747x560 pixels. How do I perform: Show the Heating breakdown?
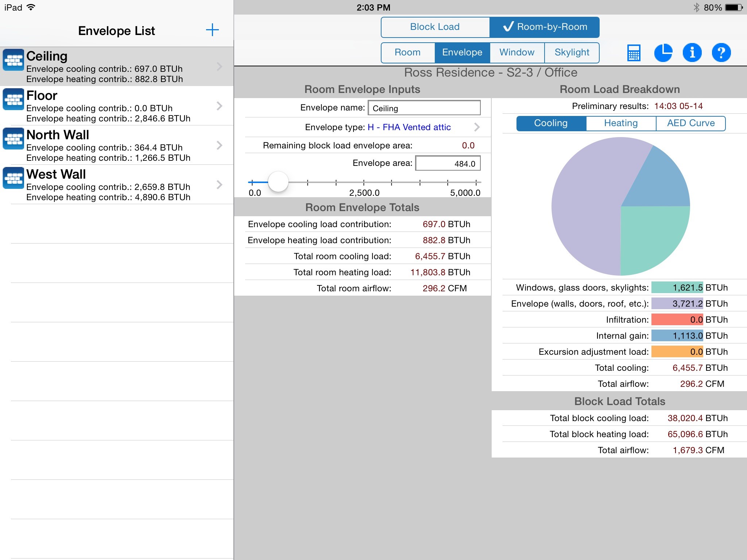click(621, 123)
